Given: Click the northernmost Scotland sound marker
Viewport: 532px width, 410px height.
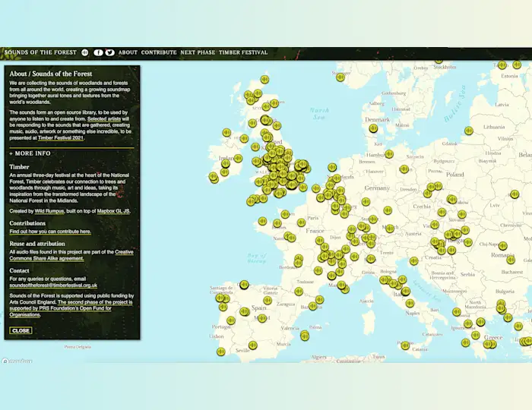Looking at the screenshot, I should pyautogui.click(x=264, y=80).
